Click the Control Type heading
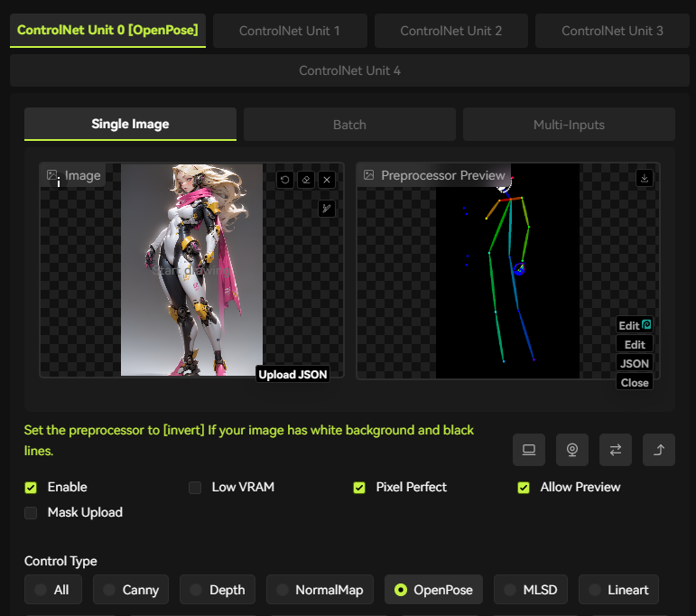 point(60,562)
